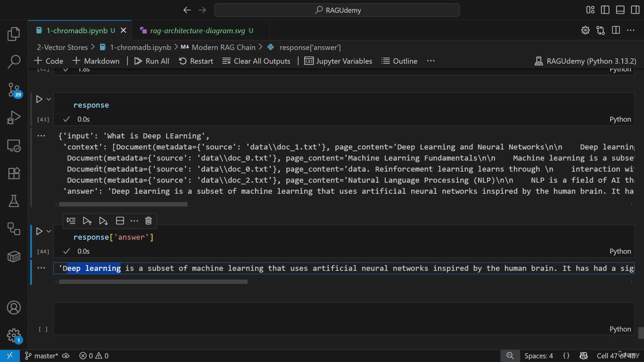Click the Run All button

pyautogui.click(x=151, y=61)
